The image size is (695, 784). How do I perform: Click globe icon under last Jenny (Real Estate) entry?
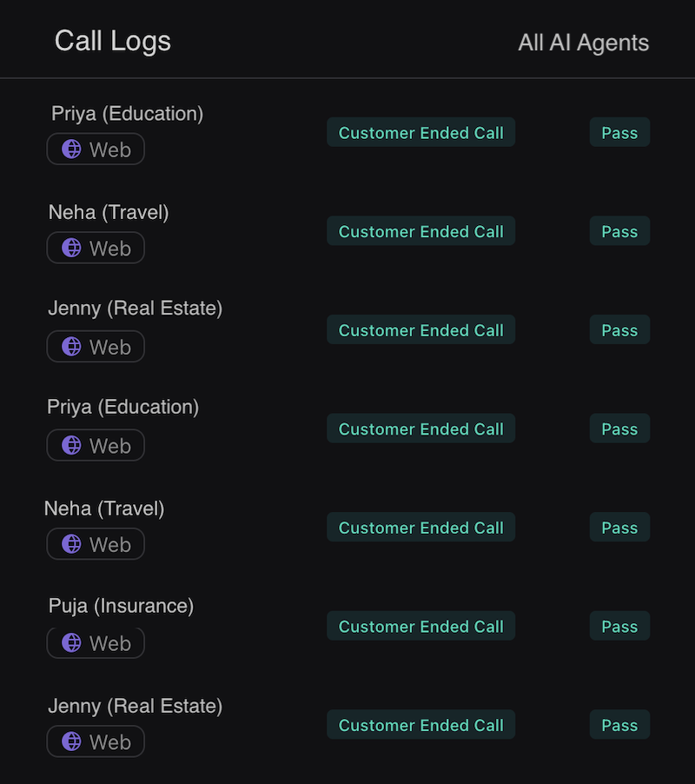point(72,742)
